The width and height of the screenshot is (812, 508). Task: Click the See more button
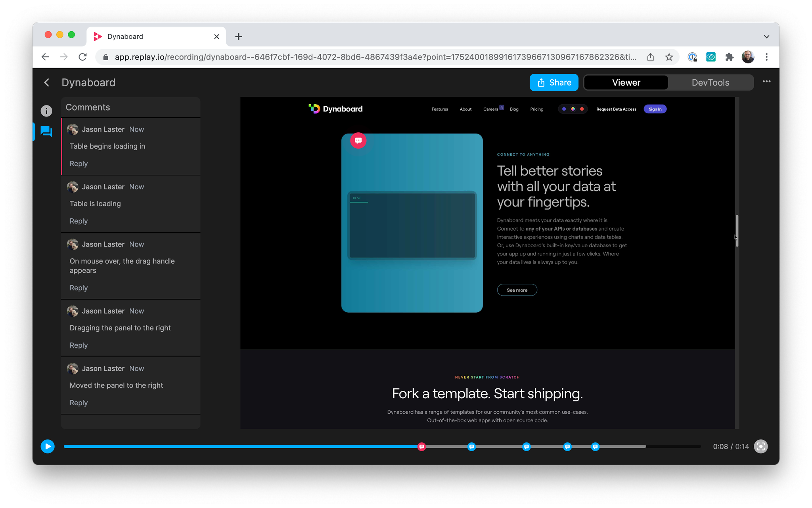tap(517, 290)
